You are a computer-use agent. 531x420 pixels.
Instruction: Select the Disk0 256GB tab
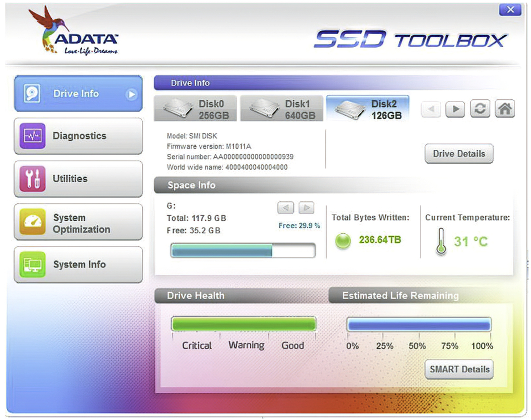coord(196,109)
